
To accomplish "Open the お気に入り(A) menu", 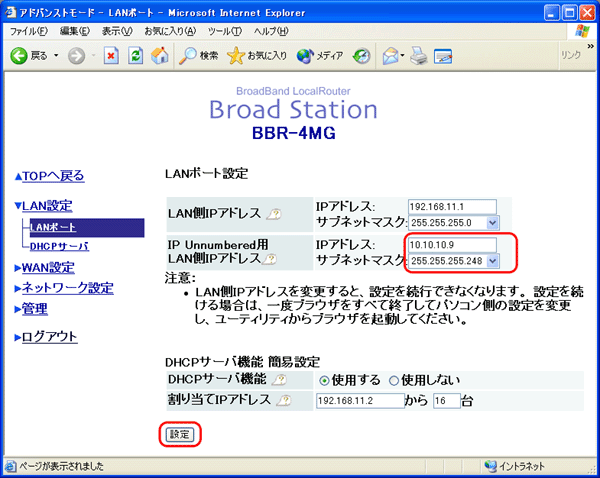I will (x=170, y=31).
